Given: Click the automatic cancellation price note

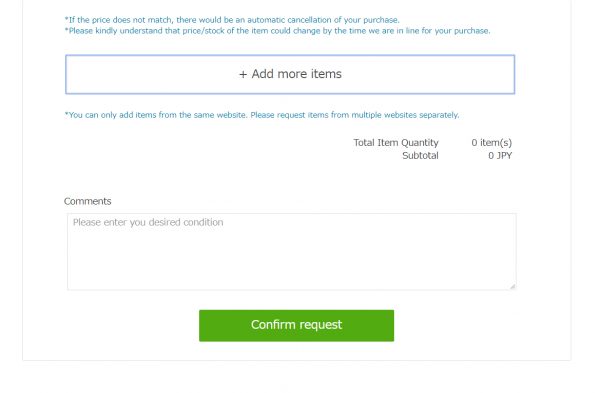Looking at the screenshot, I should coord(232,20).
